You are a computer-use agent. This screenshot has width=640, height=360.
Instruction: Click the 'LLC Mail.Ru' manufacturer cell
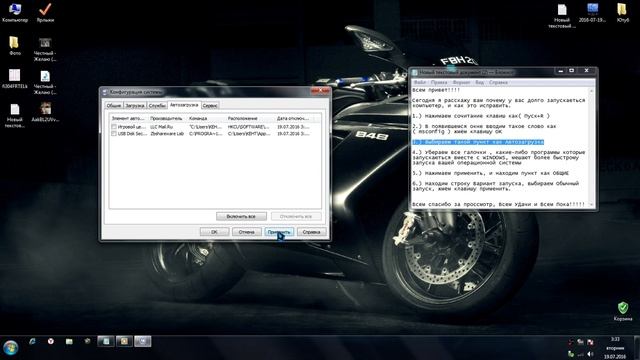pos(162,127)
